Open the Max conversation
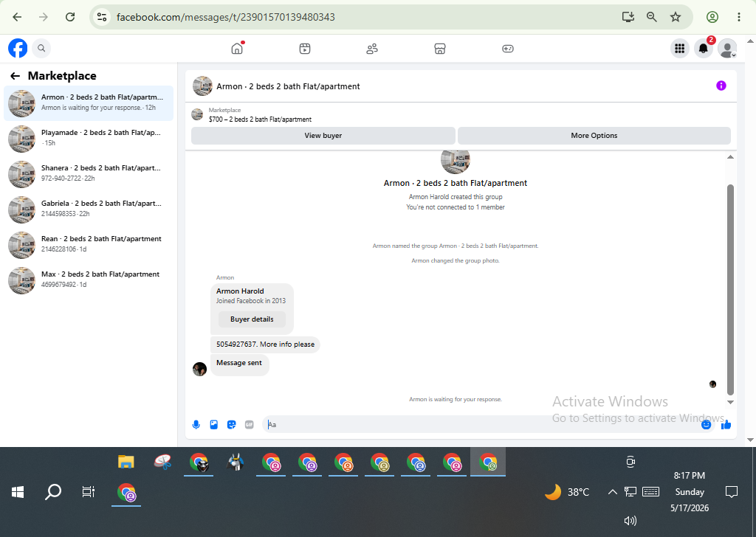Screen dimensions: 756x537 89,280
